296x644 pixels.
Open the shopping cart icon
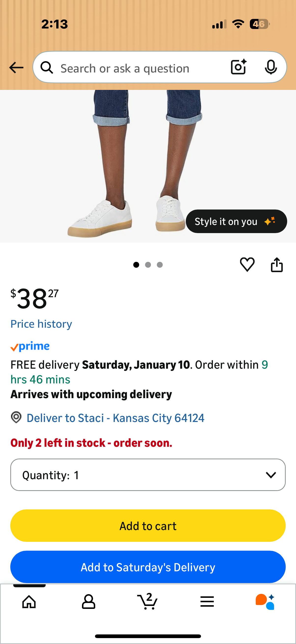tap(148, 601)
